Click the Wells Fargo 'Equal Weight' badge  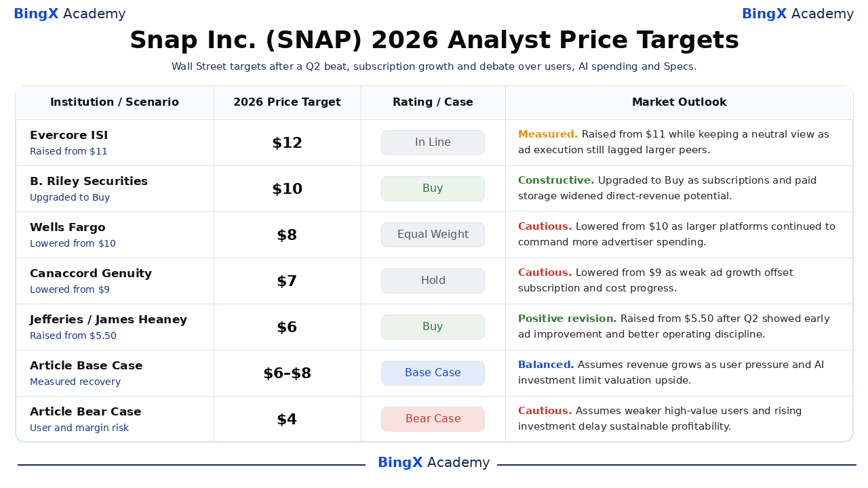(x=433, y=235)
